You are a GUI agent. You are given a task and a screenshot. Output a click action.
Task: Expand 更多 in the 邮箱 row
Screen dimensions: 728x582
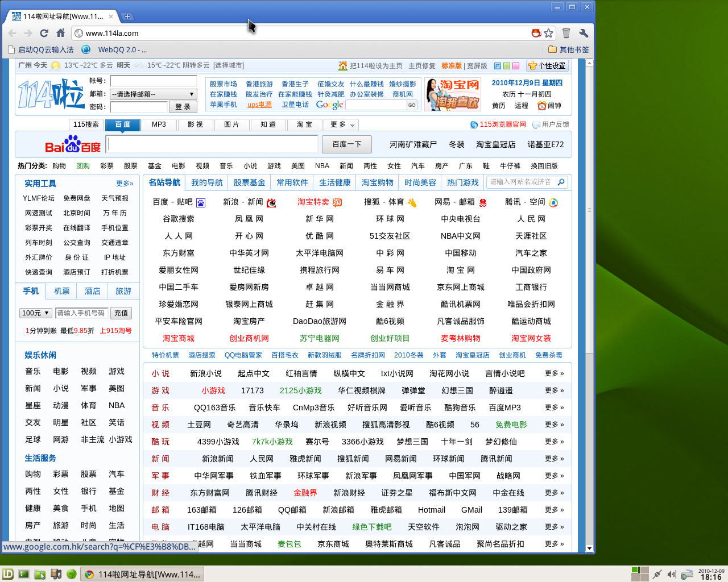pyautogui.click(x=554, y=510)
